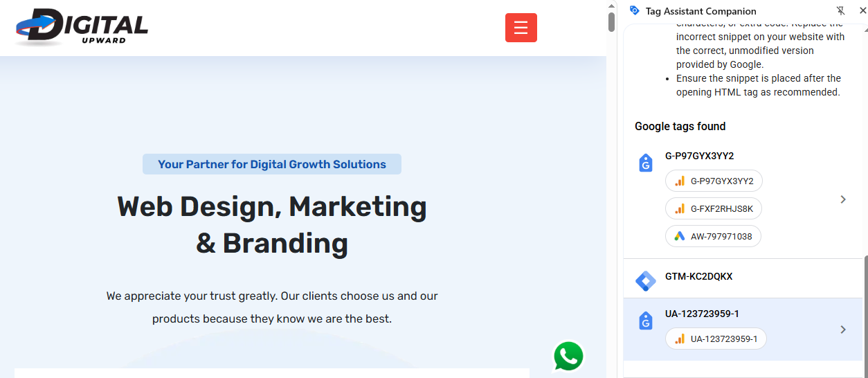The height and width of the screenshot is (378, 868).
Task: Click the WhatsApp chat icon
Action: click(x=568, y=357)
